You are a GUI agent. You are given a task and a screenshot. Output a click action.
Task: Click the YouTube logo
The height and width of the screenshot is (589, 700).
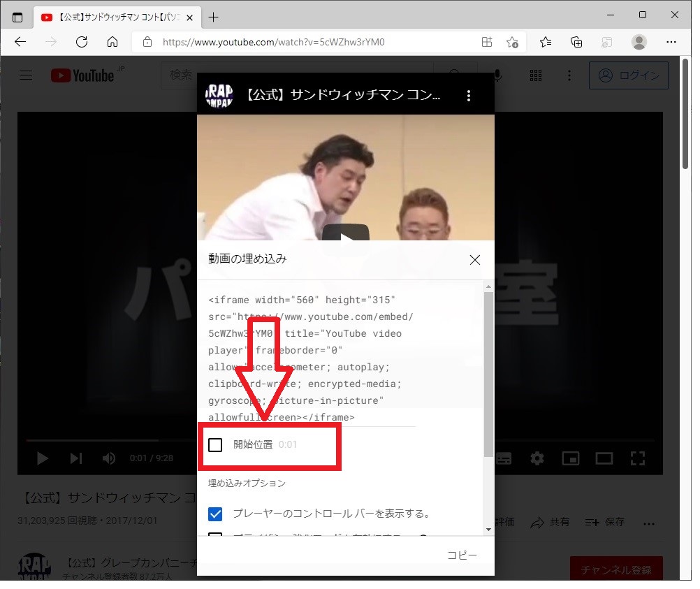82,75
